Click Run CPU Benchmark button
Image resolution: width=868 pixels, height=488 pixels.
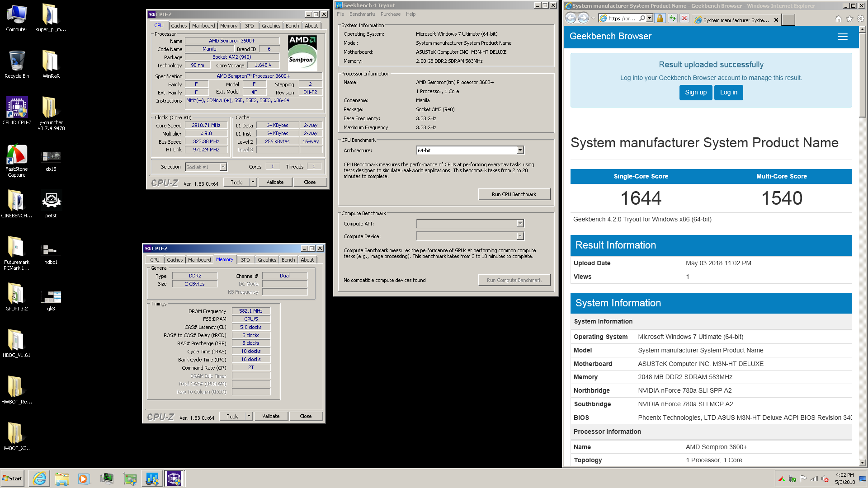tap(514, 194)
